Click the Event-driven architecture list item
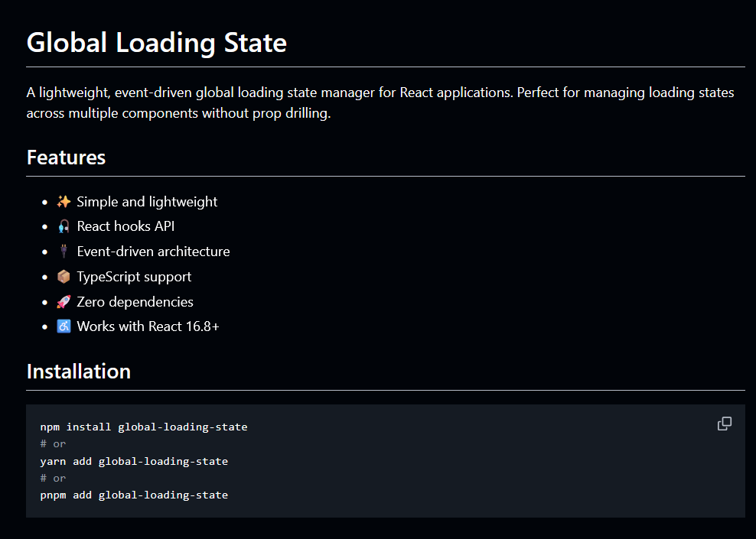 coord(153,251)
